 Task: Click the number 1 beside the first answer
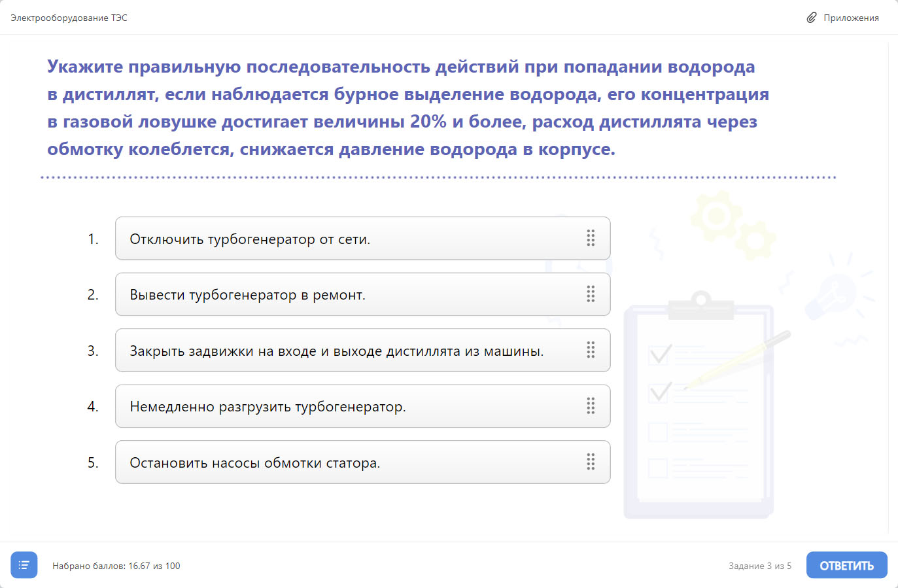click(93, 239)
